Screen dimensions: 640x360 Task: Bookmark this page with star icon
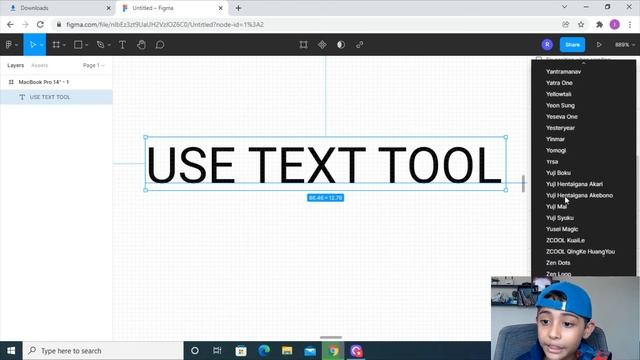[581, 24]
